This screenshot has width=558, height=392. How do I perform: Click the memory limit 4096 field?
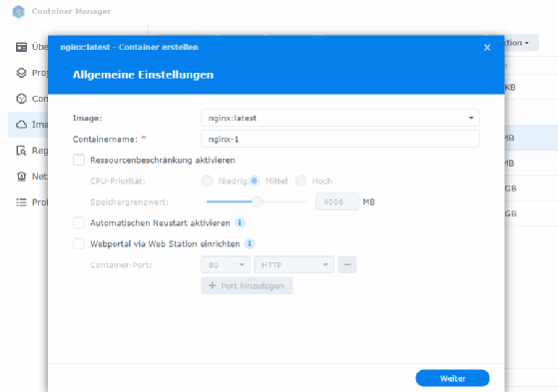tap(337, 201)
